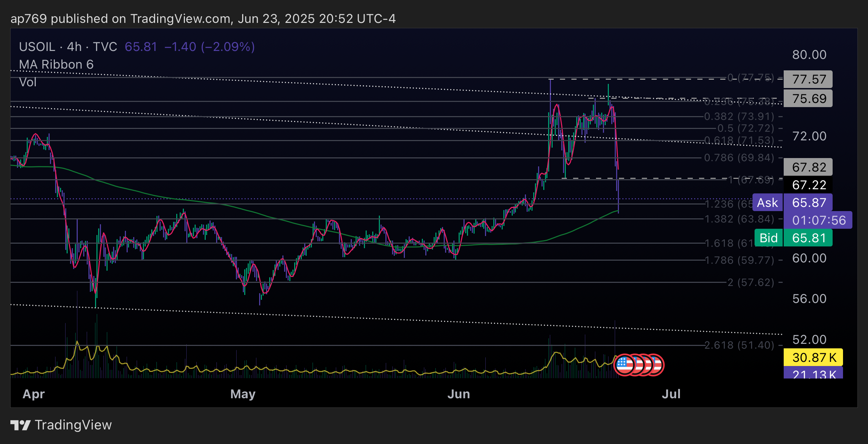This screenshot has height=444, width=868.
Task: Click the Jul label on time axis
Action: click(x=671, y=394)
